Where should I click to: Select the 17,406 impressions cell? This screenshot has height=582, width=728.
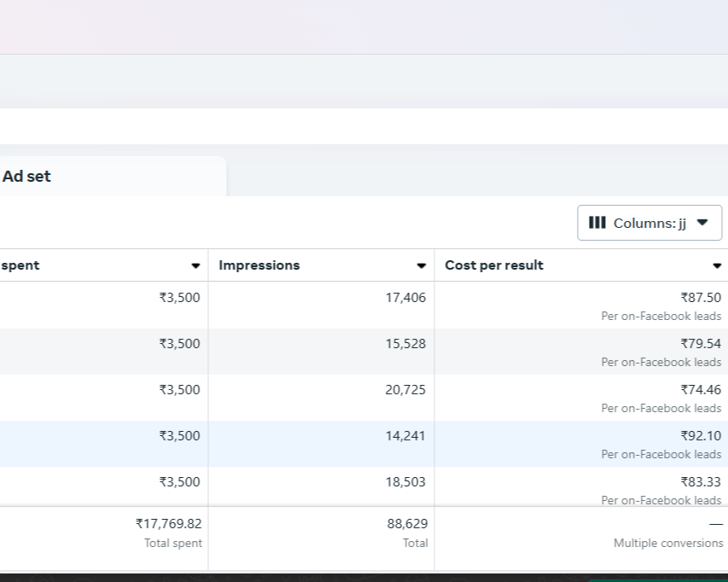click(x=405, y=298)
